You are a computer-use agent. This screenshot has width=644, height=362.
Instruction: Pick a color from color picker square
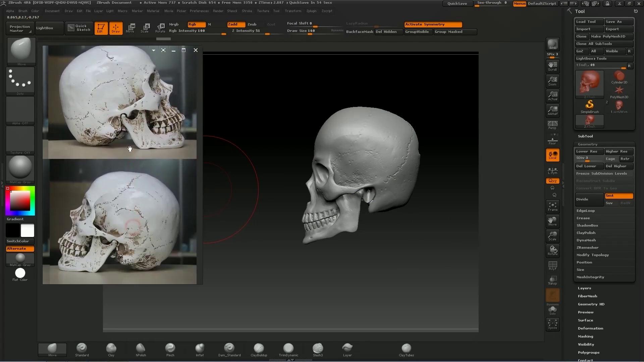(x=20, y=200)
